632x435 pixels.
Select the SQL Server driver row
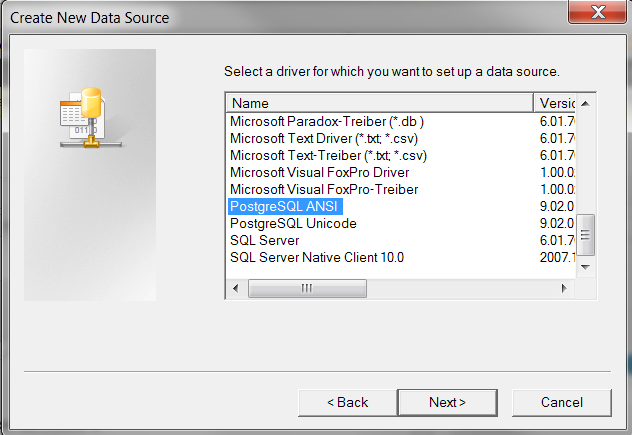[264, 240]
